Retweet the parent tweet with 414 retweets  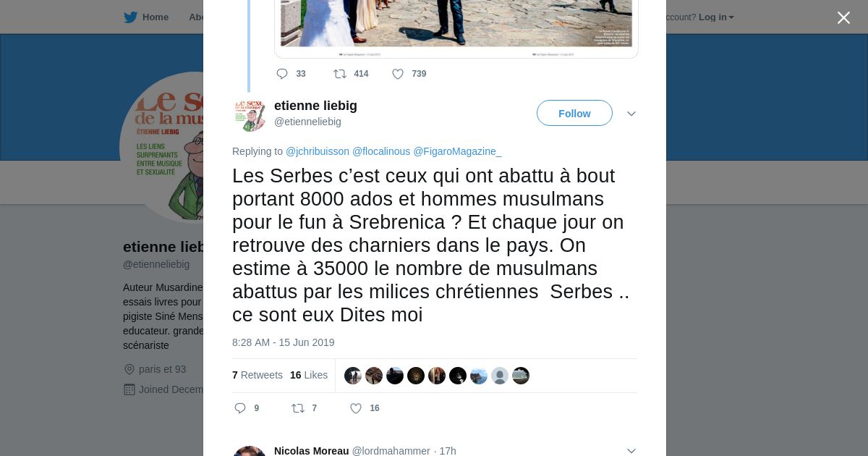coord(340,74)
